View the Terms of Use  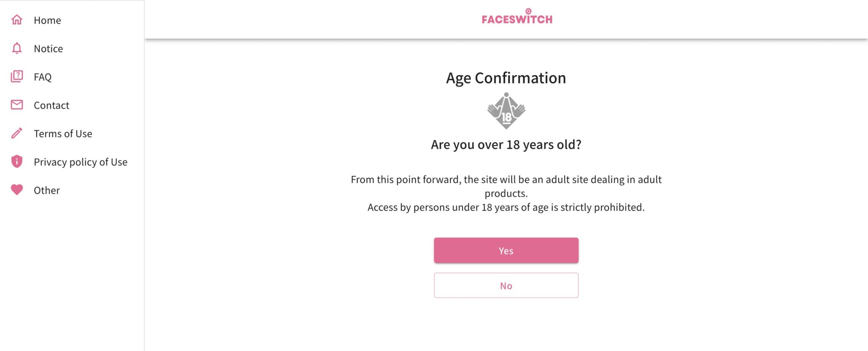(x=63, y=134)
